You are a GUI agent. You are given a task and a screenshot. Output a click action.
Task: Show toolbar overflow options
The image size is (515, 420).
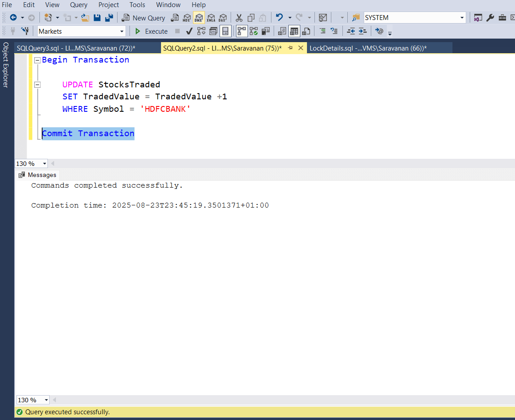pos(390,33)
